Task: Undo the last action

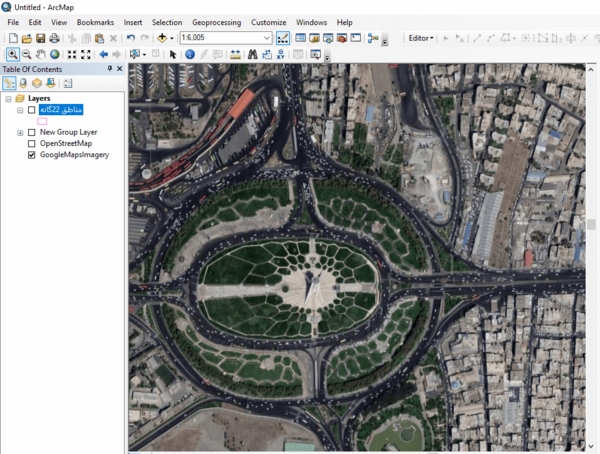Action: (131, 38)
